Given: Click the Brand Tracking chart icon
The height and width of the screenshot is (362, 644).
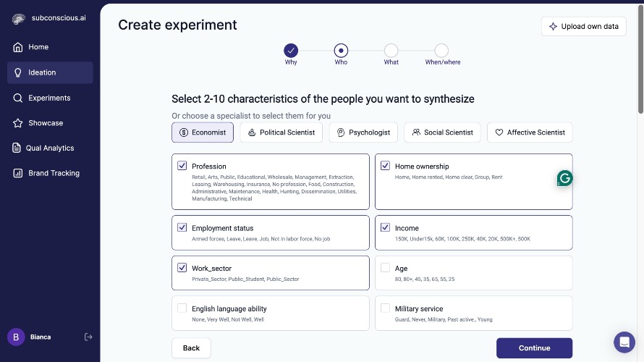Looking at the screenshot, I should (18, 173).
